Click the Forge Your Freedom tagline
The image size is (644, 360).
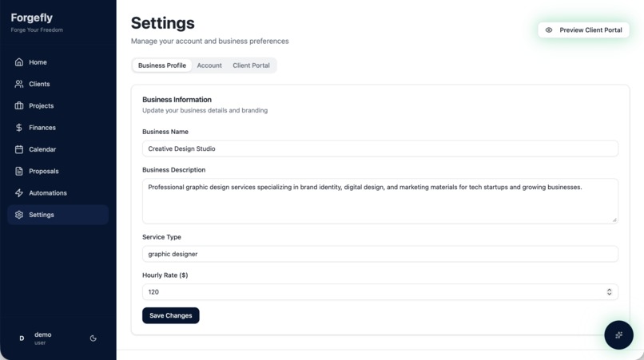[x=37, y=30]
